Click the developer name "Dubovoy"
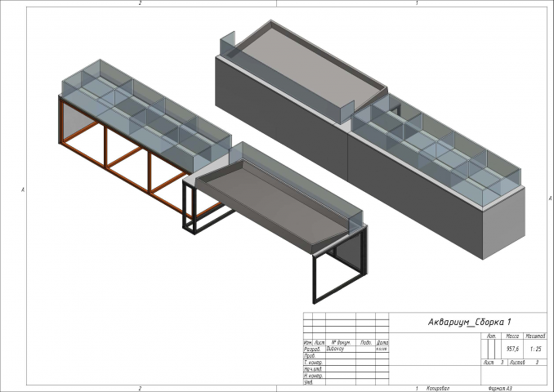This screenshot has height=392, width=554. click(x=335, y=349)
